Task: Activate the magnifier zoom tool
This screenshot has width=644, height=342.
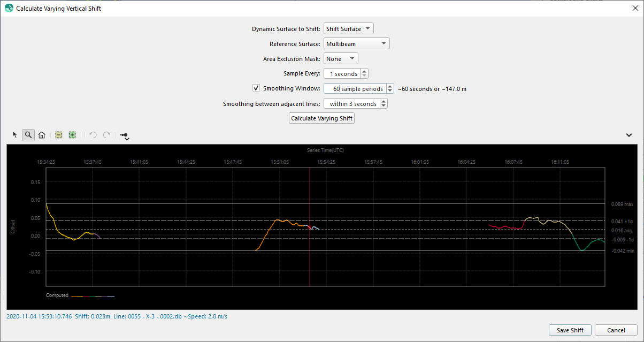Action: tap(28, 135)
